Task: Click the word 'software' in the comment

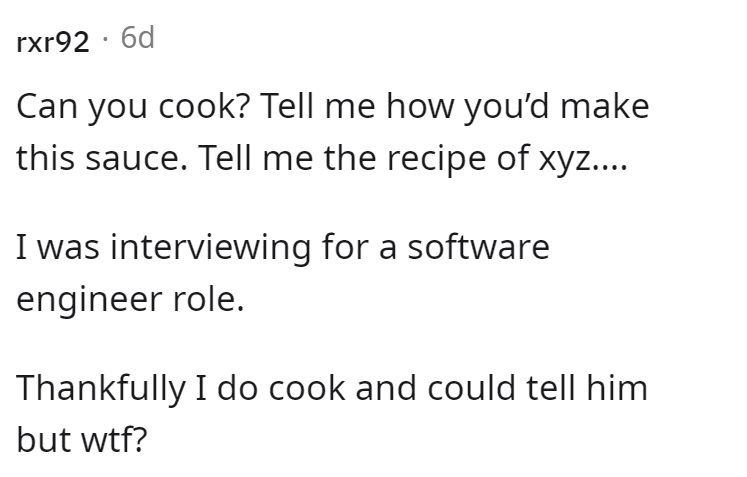Action: pos(478,247)
